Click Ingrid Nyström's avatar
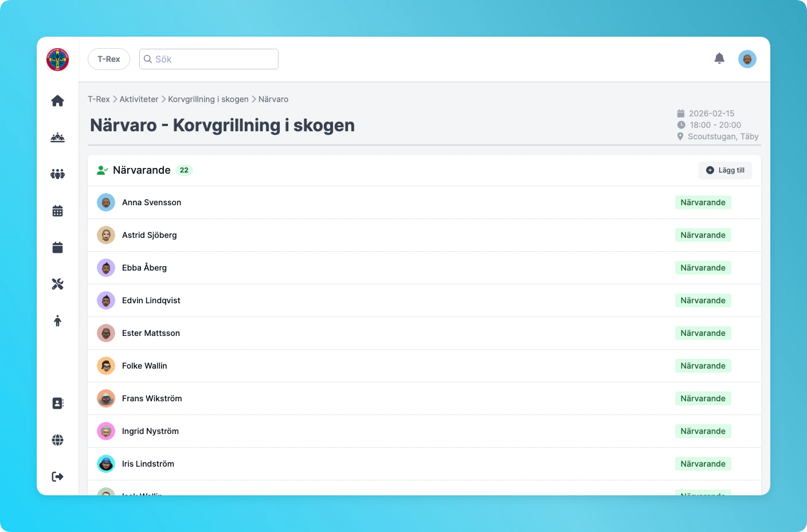 click(x=106, y=431)
